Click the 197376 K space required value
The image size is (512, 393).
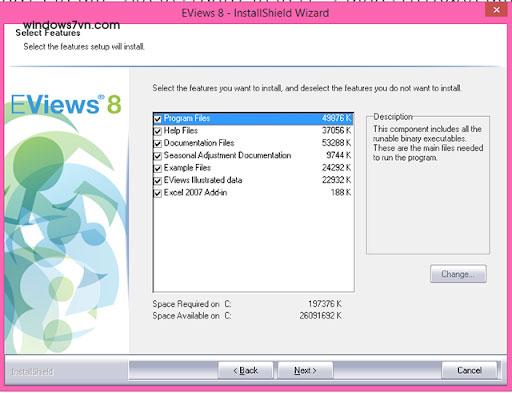tap(325, 304)
